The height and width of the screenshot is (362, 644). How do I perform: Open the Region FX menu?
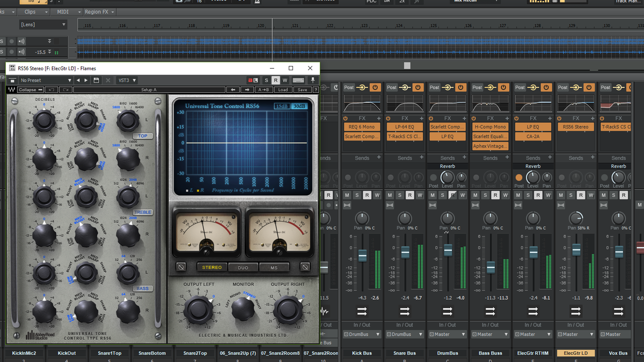click(97, 11)
